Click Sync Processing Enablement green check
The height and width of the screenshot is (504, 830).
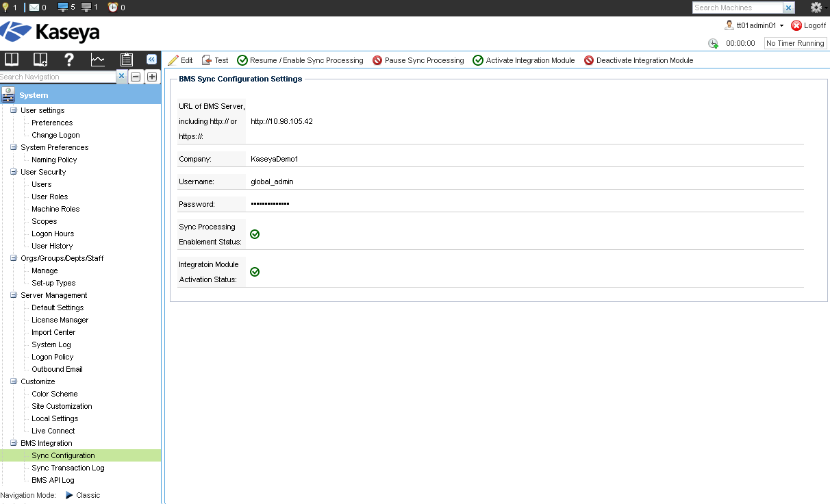tap(255, 234)
